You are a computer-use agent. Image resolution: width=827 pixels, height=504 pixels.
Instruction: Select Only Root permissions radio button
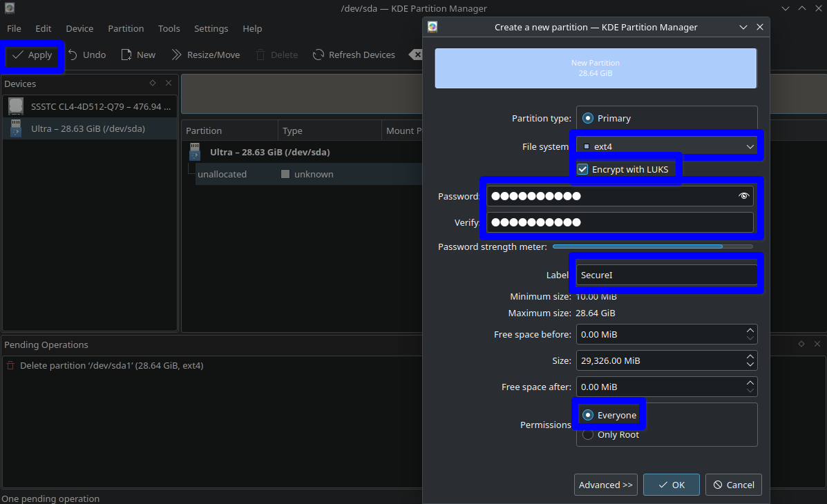point(587,435)
